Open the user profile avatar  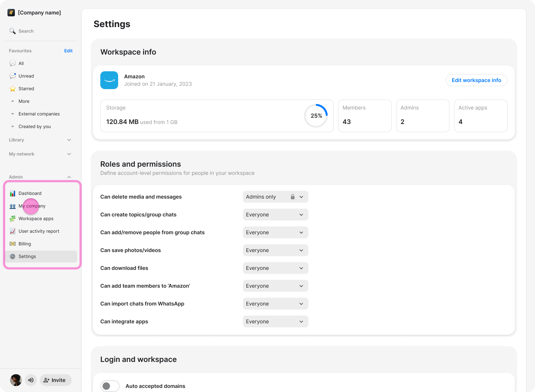pos(16,380)
